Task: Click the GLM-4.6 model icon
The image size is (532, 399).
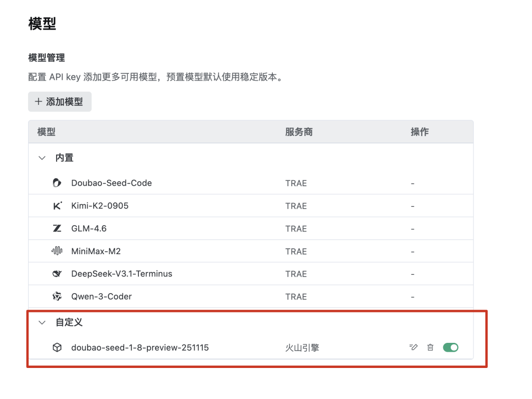Action: (57, 228)
